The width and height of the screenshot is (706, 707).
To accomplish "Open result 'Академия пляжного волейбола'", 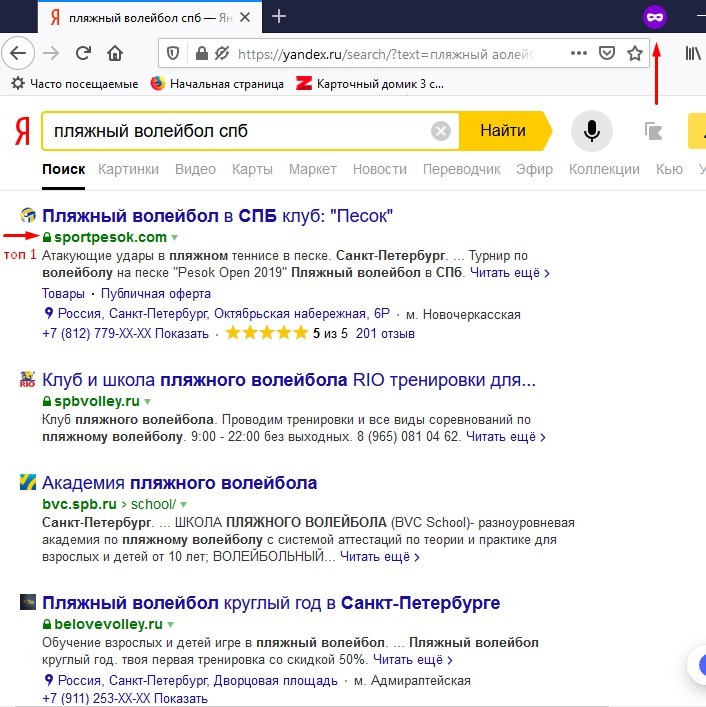I will click(179, 483).
